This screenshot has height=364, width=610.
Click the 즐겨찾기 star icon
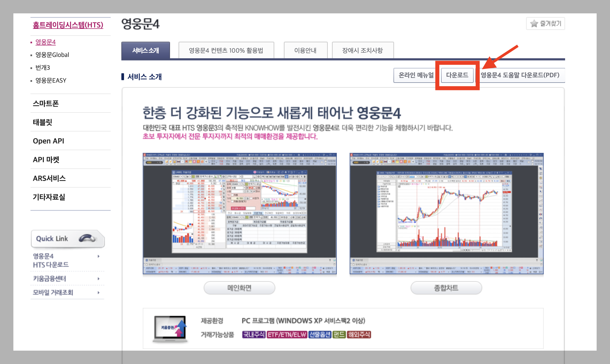pos(534,24)
